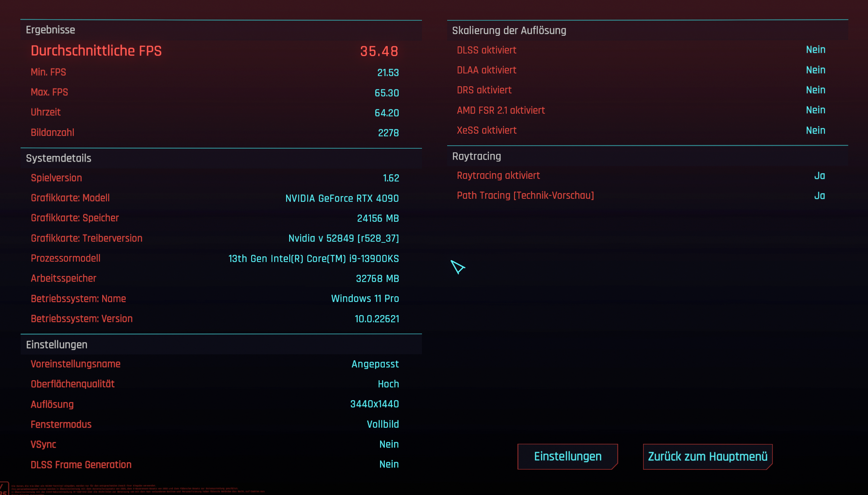Click the DLSS Frame Generation row label

pyautogui.click(x=81, y=465)
